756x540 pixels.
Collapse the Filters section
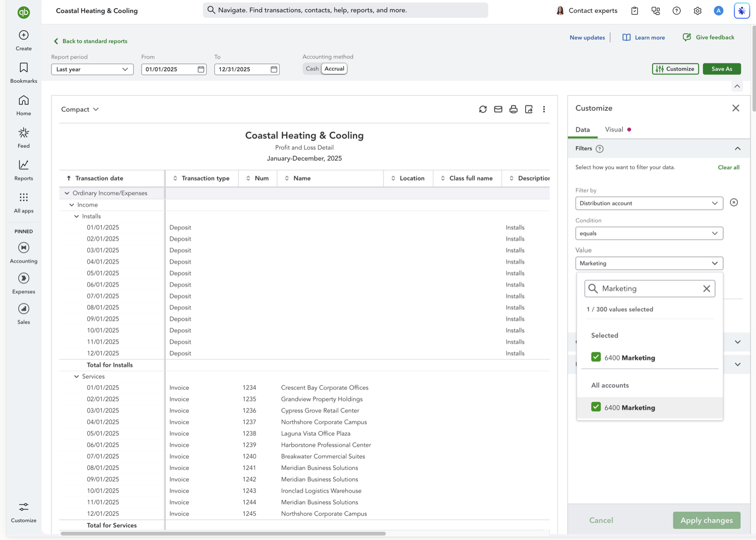tap(737, 149)
